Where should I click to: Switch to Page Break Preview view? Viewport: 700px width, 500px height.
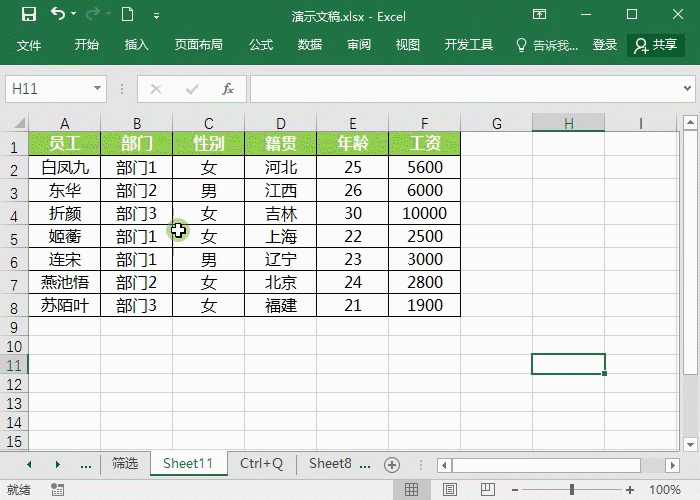pyautogui.click(x=489, y=490)
